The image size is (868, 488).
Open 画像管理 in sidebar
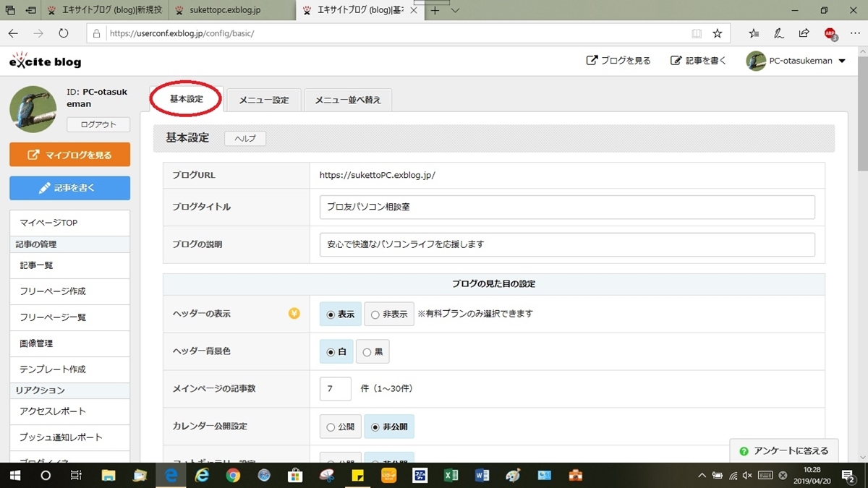(70, 343)
